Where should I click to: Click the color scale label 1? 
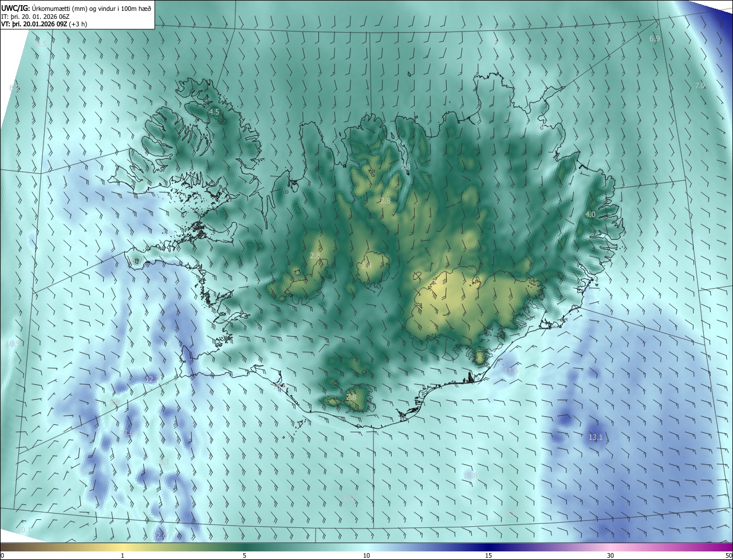(x=123, y=555)
